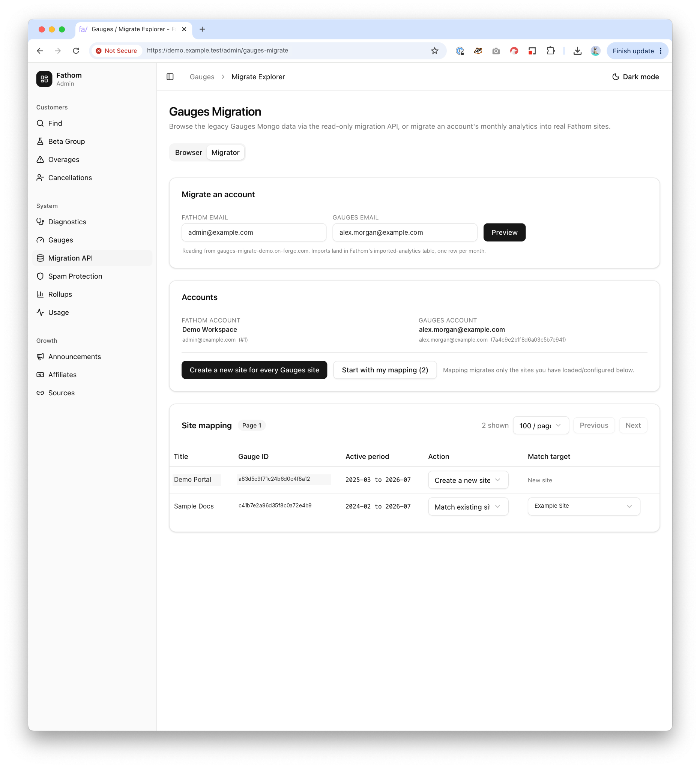Click the Page 1 badge
The width and height of the screenshot is (700, 768).
[251, 426]
